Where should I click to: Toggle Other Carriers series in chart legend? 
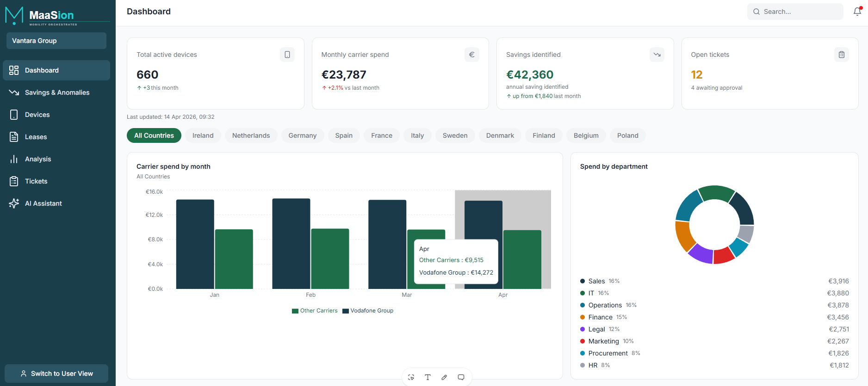click(x=315, y=311)
